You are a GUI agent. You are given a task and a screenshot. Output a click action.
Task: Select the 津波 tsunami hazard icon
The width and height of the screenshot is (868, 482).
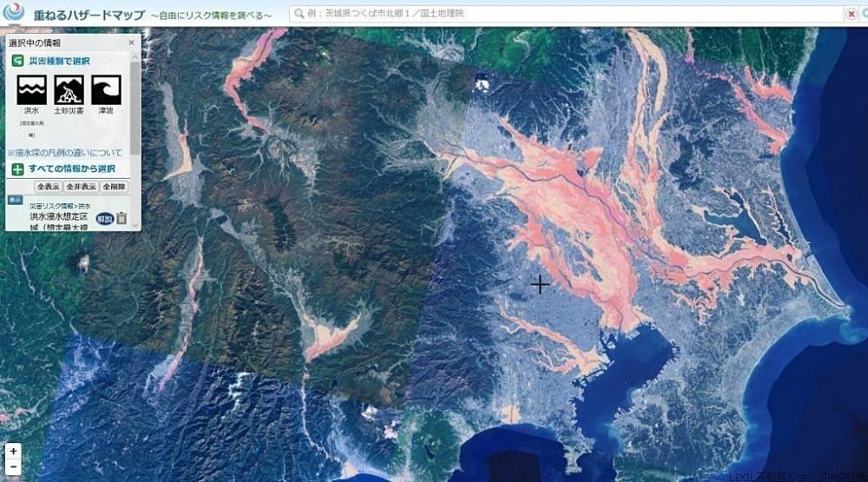tap(106, 89)
